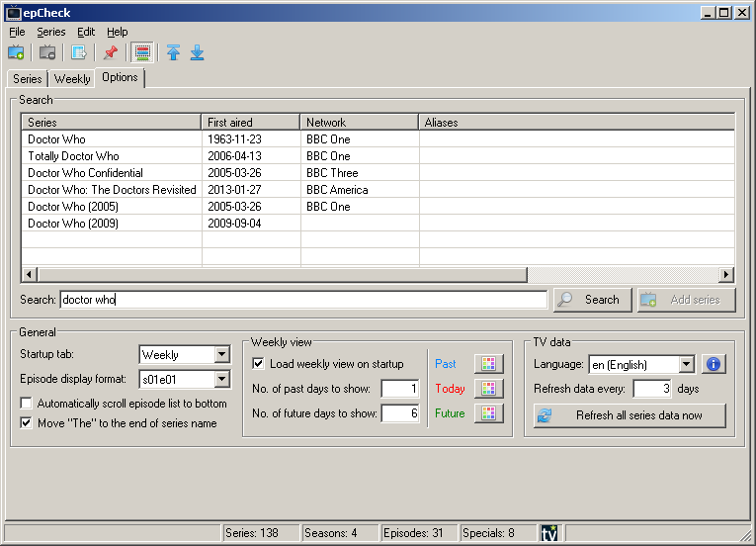Screen dimensions: 756x546
Task: Click the red pushpin toolbar icon
Action: click(x=111, y=52)
